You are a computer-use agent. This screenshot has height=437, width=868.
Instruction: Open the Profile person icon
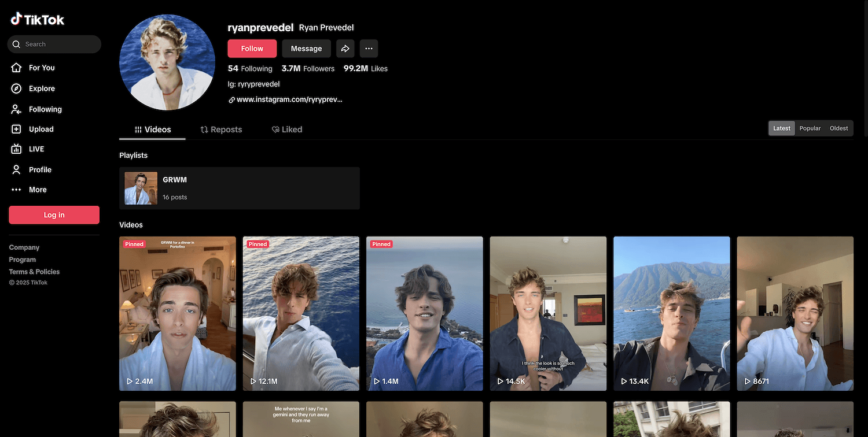[x=16, y=169]
